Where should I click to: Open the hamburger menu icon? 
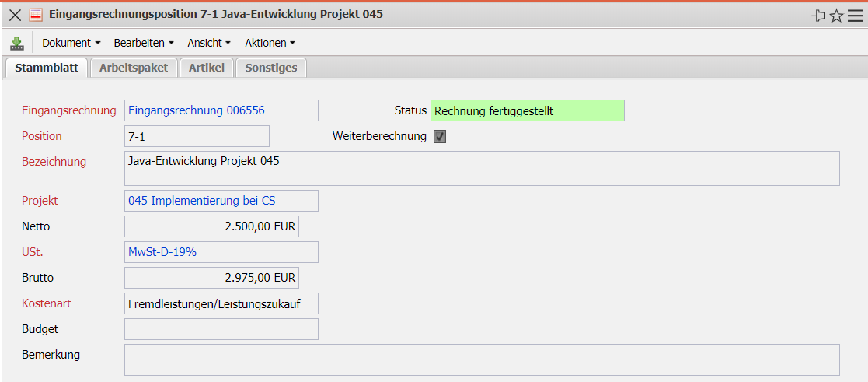click(x=855, y=16)
